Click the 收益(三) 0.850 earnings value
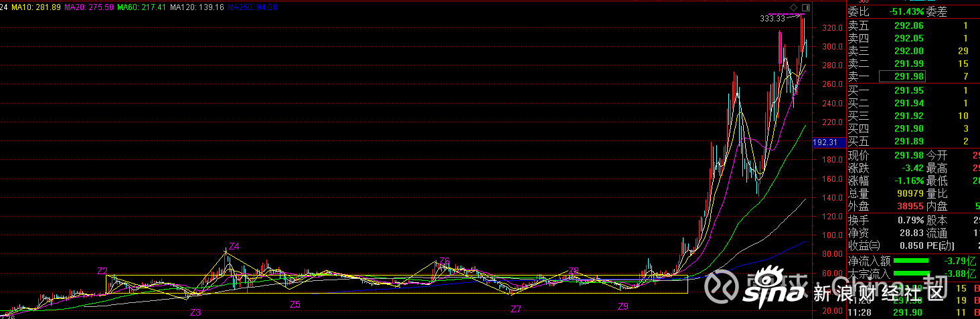Viewport: 980px width, 319px height. click(913, 245)
